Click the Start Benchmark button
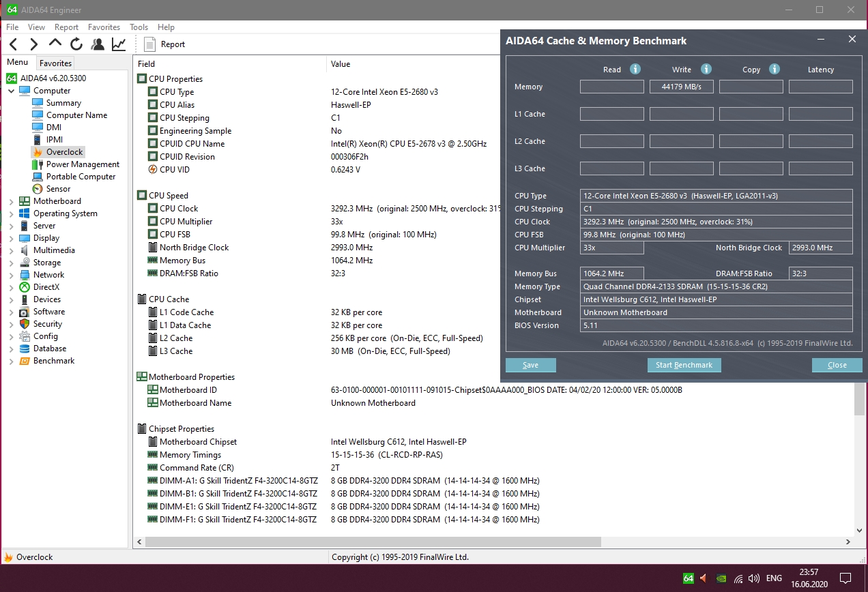 tap(684, 365)
